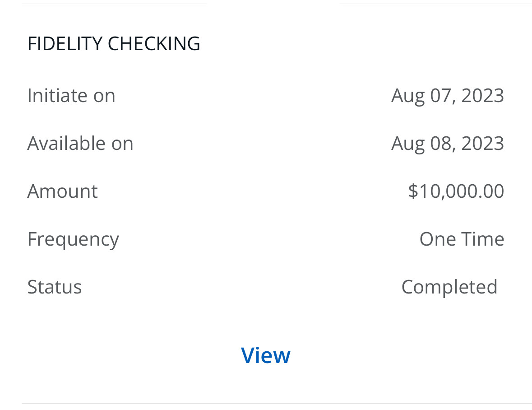Click the Initiate on label
This screenshot has width=532, height=410.
coord(71,95)
